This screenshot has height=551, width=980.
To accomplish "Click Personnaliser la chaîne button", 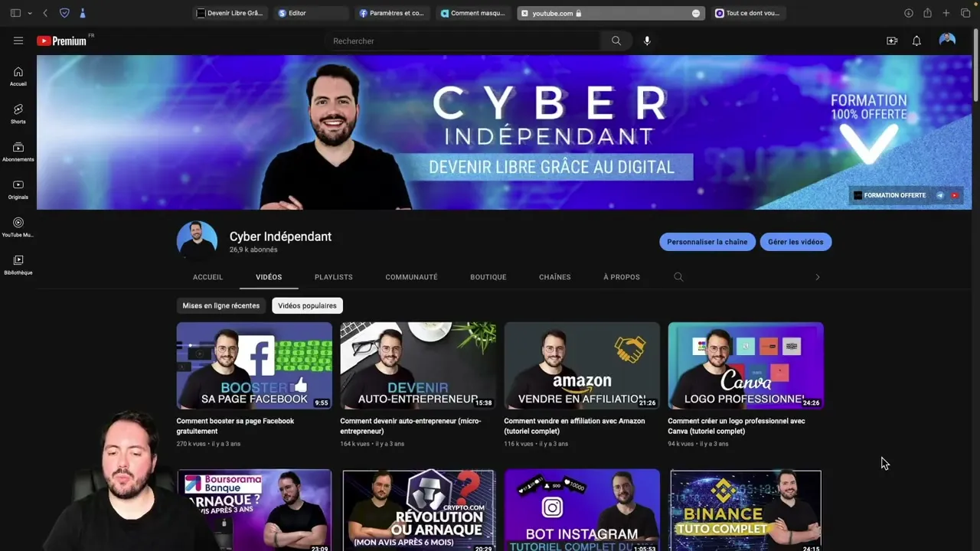I will (x=707, y=242).
